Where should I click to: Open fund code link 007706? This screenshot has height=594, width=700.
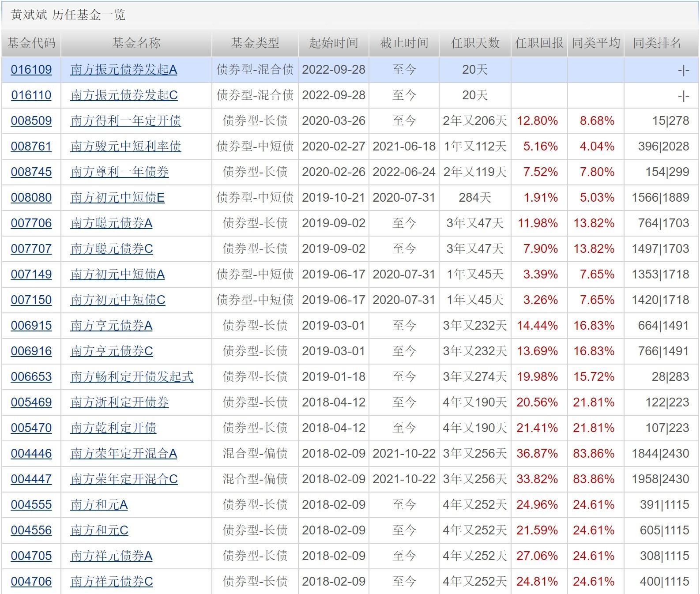31,223
